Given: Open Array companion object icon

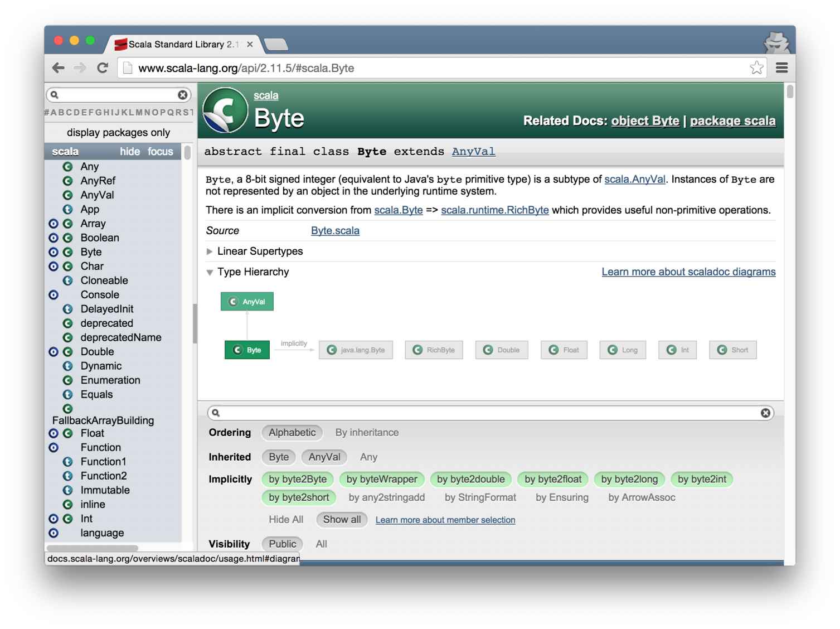Looking at the screenshot, I should (x=54, y=224).
